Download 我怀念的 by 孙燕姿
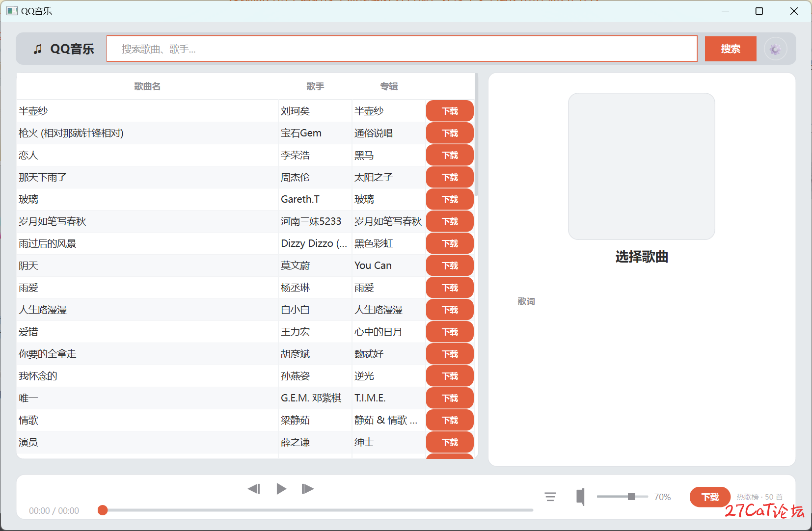This screenshot has width=812, height=531. pyautogui.click(x=450, y=376)
